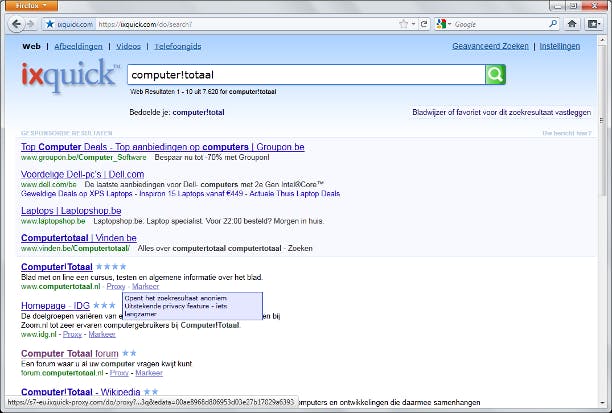Click the scrollbar up arrow
612x413 pixels.
pyautogui.click(x=602, y=40)
